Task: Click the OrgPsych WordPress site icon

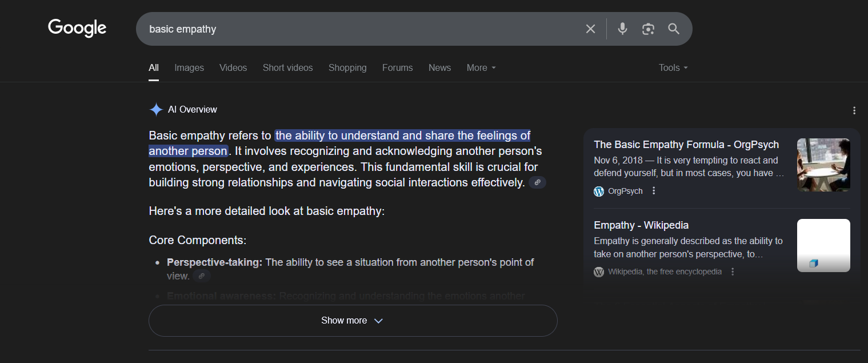Action: 599,192
